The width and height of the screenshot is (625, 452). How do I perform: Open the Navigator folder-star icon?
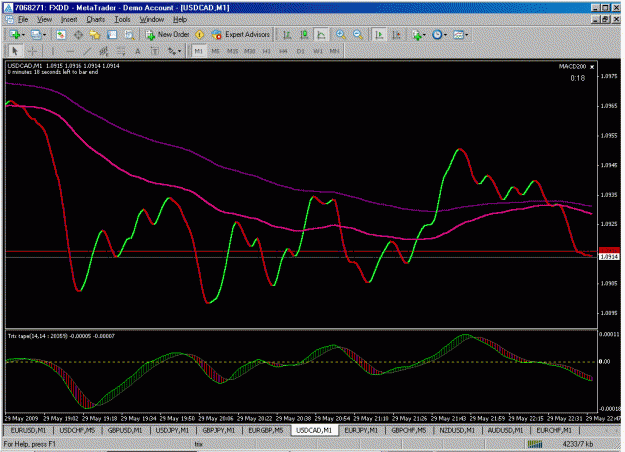click(x=95, y=35)
